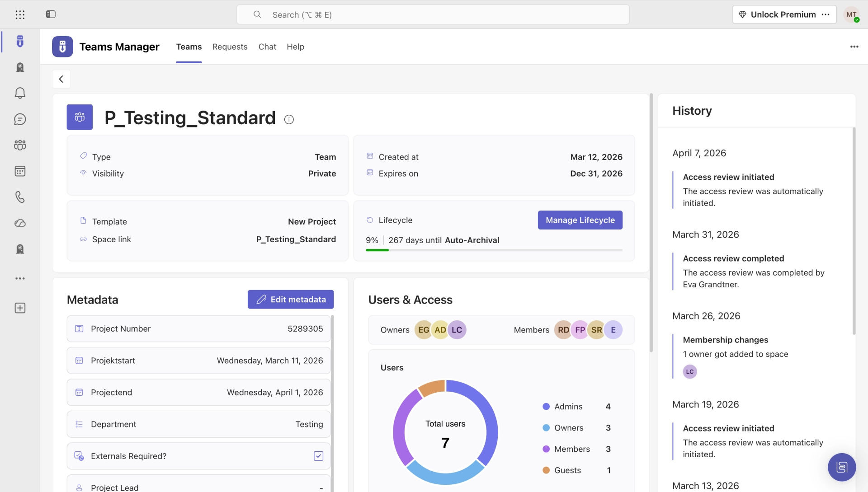
Task: Add an app with plus icon
Action: pos(20,308)
